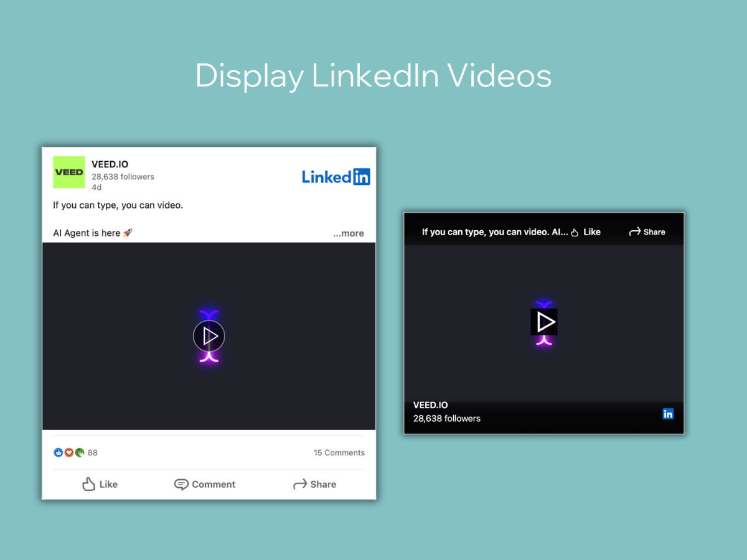The width and height of the screenshot is (747, 560).
Task: Click "28,638 followers" in the dark card footer
Action: [x=447, y=418]
